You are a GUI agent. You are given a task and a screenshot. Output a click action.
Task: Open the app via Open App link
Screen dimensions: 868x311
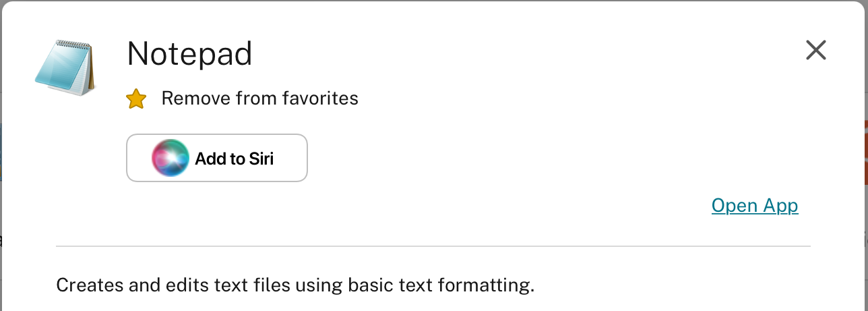754,206
